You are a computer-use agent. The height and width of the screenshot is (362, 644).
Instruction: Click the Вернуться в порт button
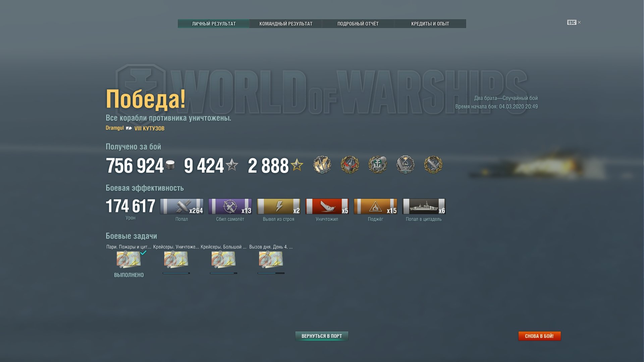coord(322,336)
